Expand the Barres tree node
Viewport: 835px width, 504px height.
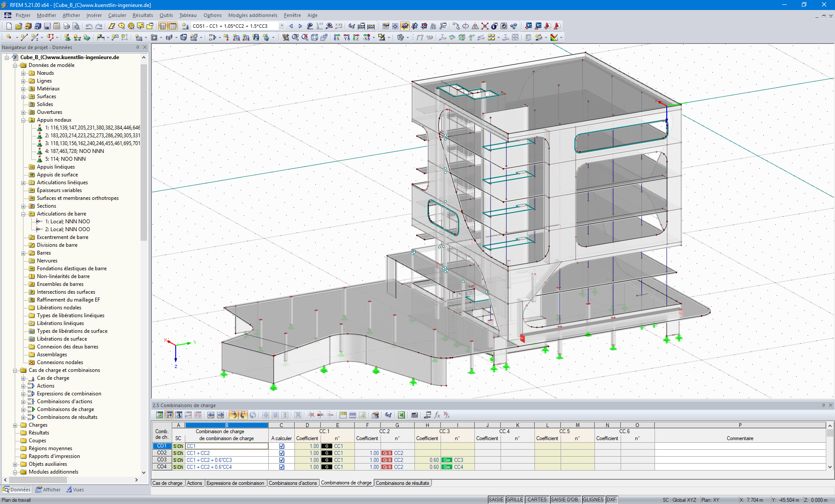pos(23,253)
